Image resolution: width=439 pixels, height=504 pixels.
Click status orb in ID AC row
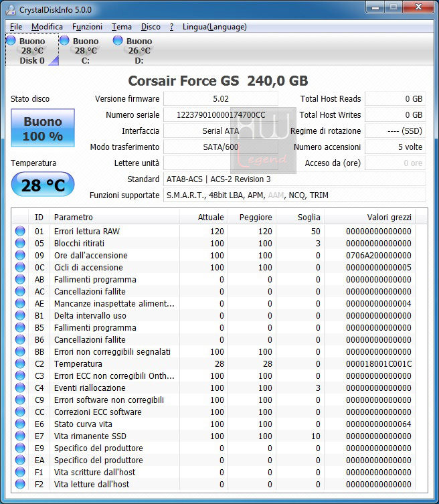click(x=20, y=291)
